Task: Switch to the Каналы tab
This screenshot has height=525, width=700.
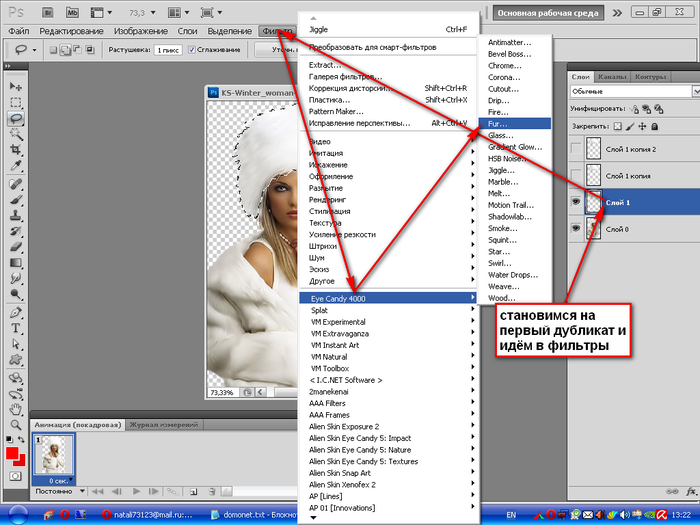Action: (612, 77)
